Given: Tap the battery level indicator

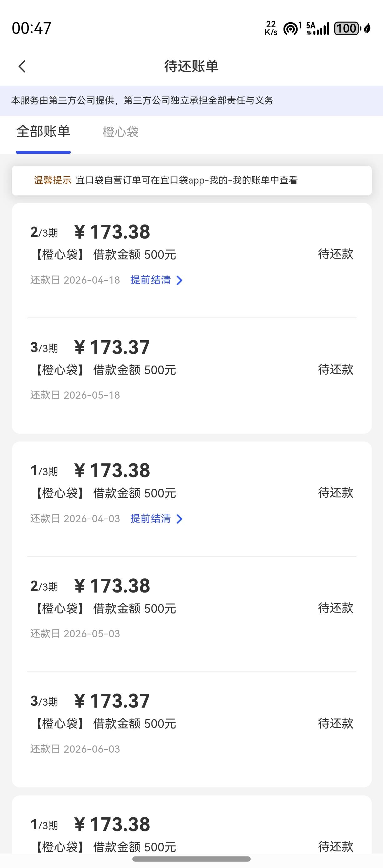Looking at the screenshot, I should [x=347, y=29].
